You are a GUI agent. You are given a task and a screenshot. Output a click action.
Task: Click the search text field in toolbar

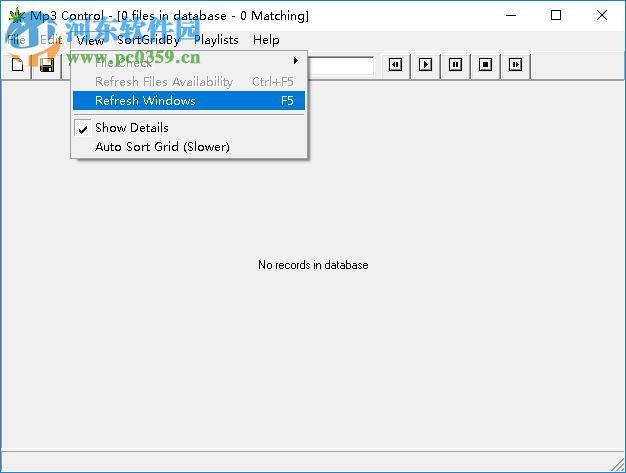click(x=341, y=65)
